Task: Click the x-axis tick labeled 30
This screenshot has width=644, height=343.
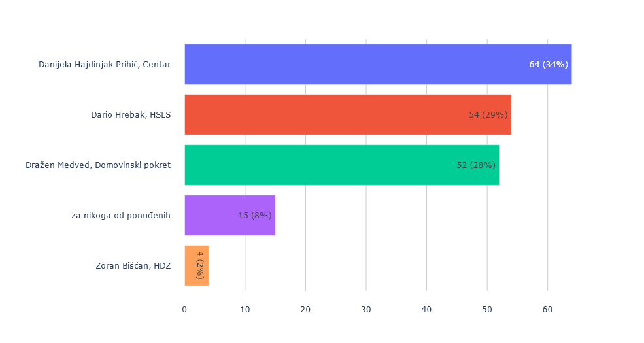Action: tap(366, 309)
